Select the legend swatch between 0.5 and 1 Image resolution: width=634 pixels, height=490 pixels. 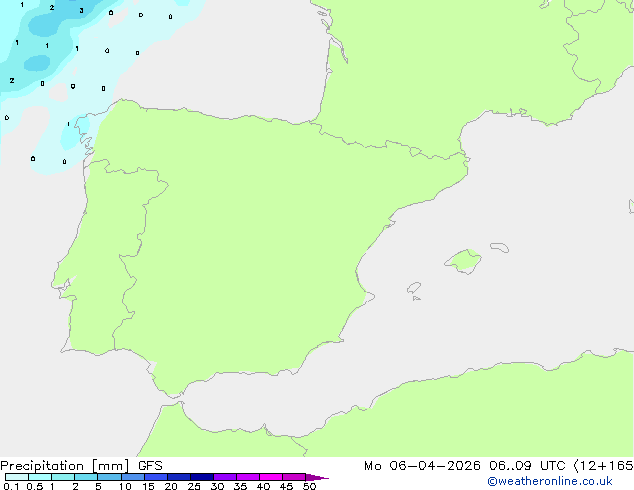pos(40,477)
